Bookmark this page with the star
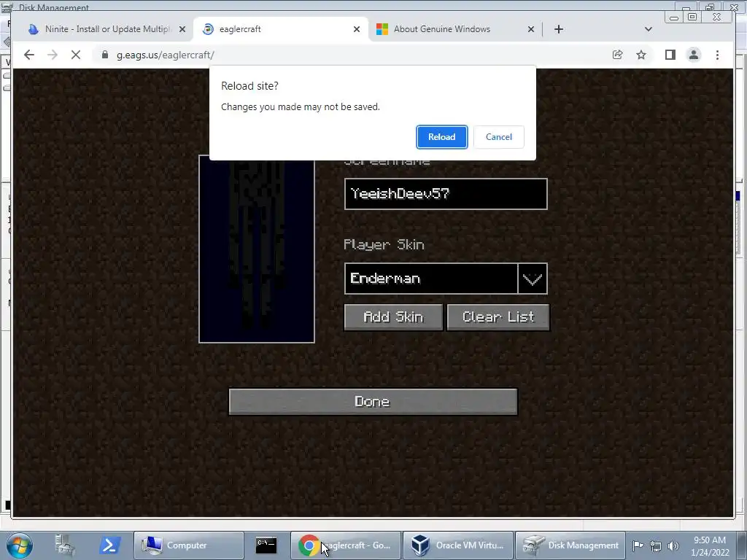Image resolution: width=747 pixels, height=560 pixels. (x=641, y=55)
